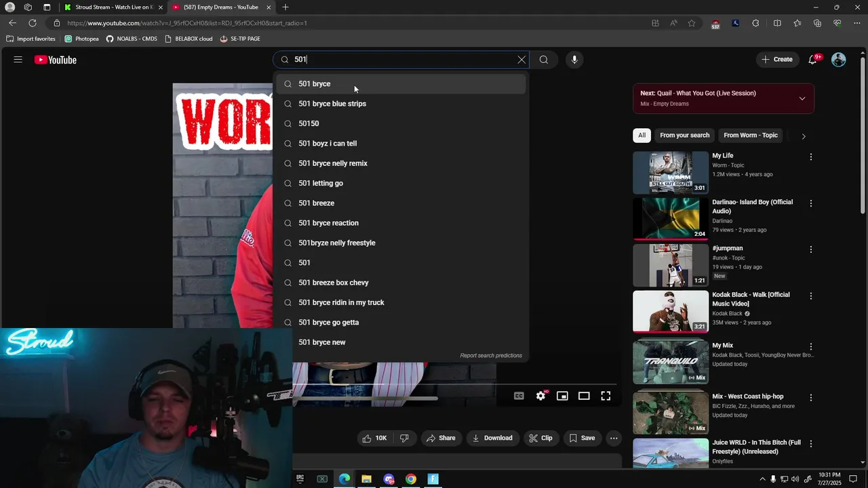Open options for 'Mix - West Coast hip-hop'

pyautogui.click(x=811, y=398)
